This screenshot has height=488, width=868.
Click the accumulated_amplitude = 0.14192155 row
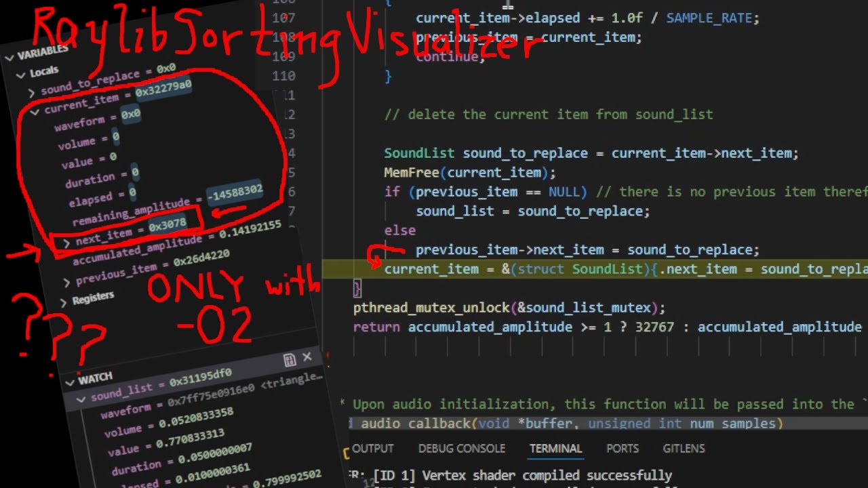coord(177,243)
